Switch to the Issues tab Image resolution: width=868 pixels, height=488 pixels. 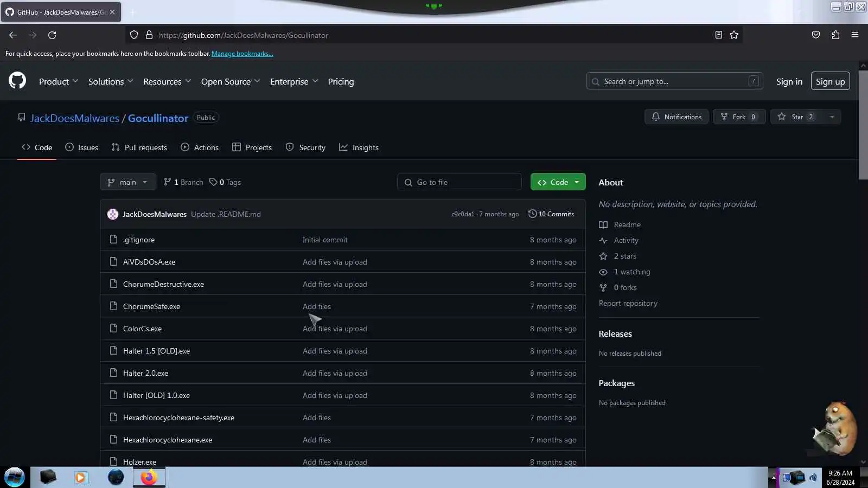(x=81, y=147)
